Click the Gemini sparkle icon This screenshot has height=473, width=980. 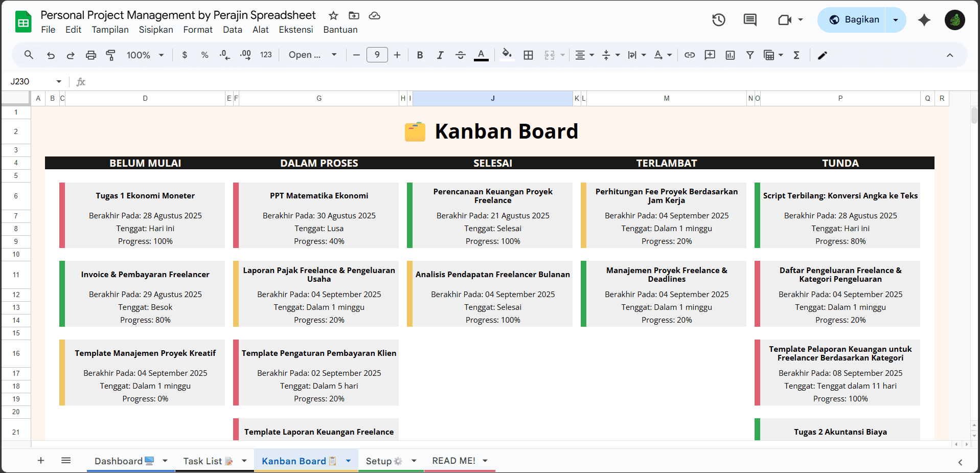pos(924,20)
